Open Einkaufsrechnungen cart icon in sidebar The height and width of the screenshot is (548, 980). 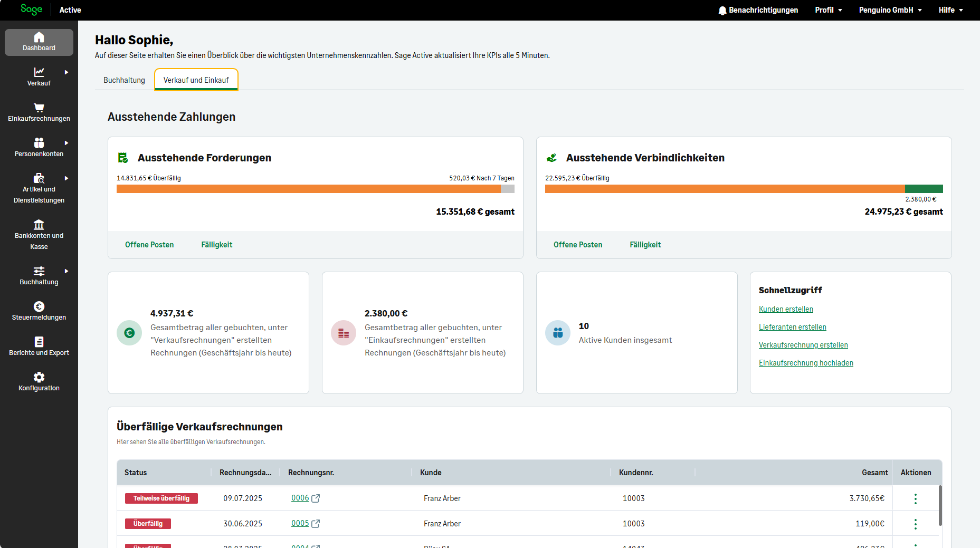pyautogui.click(x=39, y=108)
